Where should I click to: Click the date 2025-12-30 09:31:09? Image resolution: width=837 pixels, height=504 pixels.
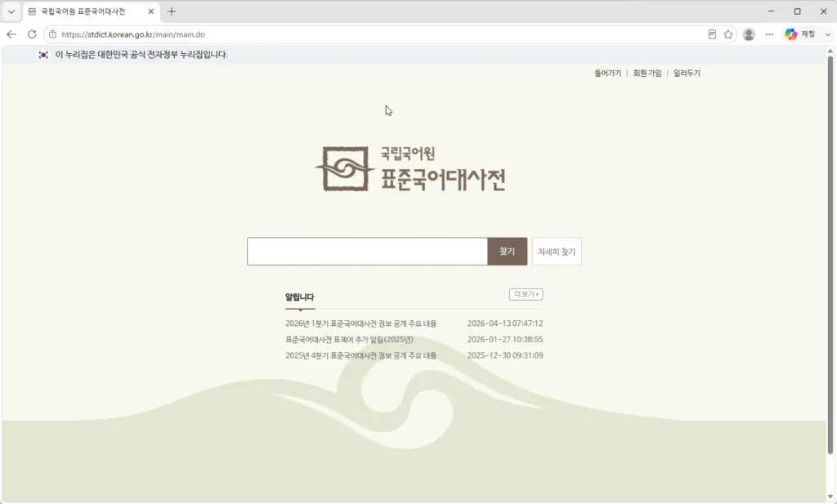(x=505, y=355)
